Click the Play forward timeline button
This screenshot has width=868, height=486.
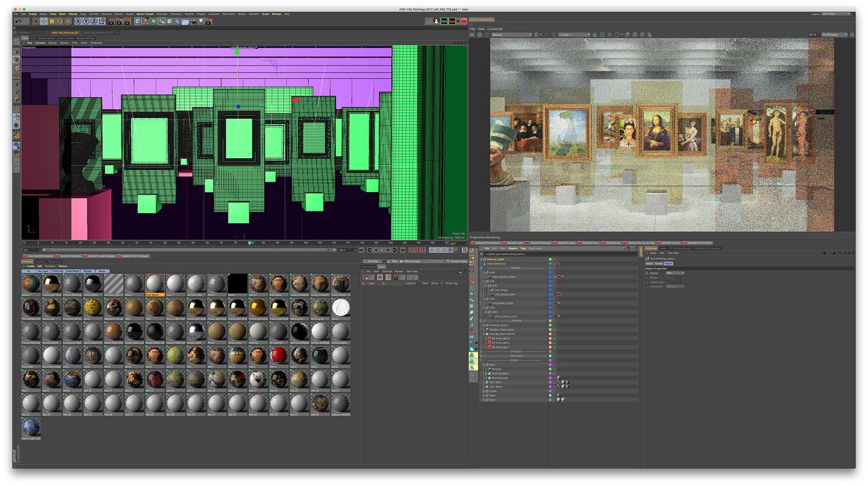(x=382, y=250)
